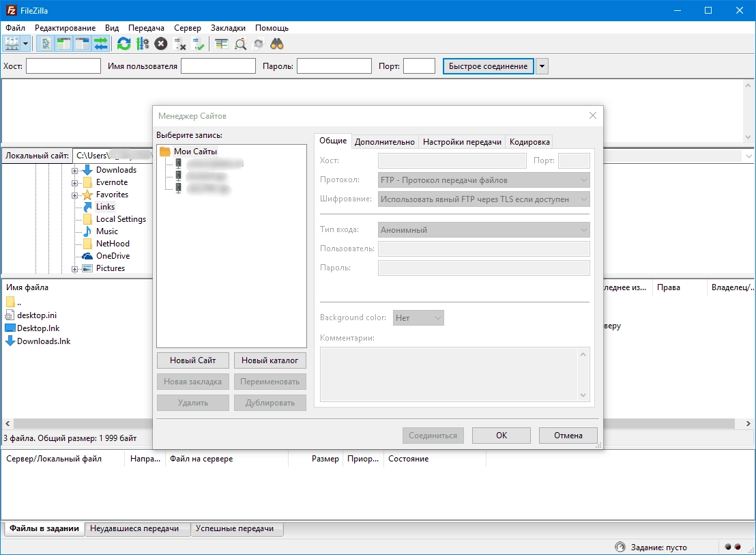Expand the Evernote folder node
The image size is (756, 555).
click(75, 183)
